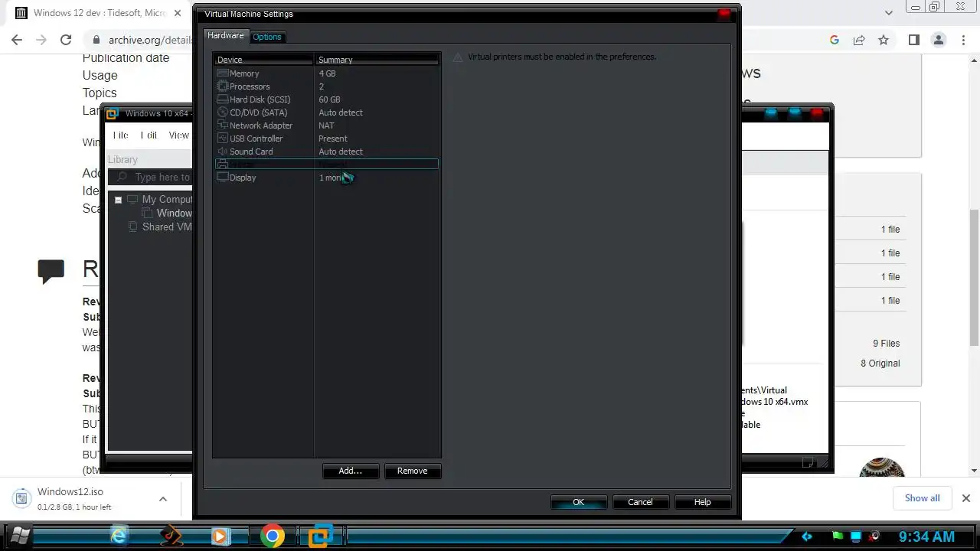Click the taskbar clock showing 9:34 AM
Screen dimensions: 980x551
926,536
